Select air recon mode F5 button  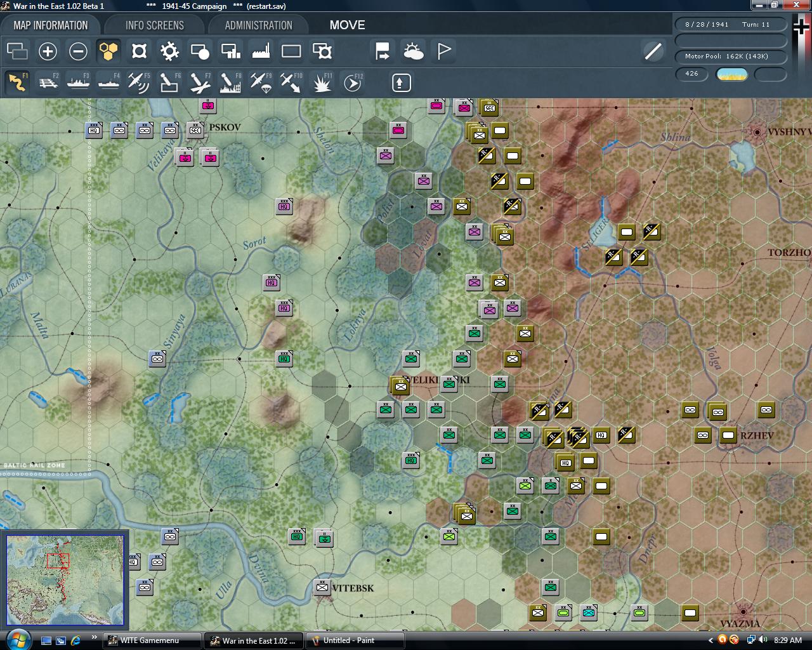pos(139,83)
